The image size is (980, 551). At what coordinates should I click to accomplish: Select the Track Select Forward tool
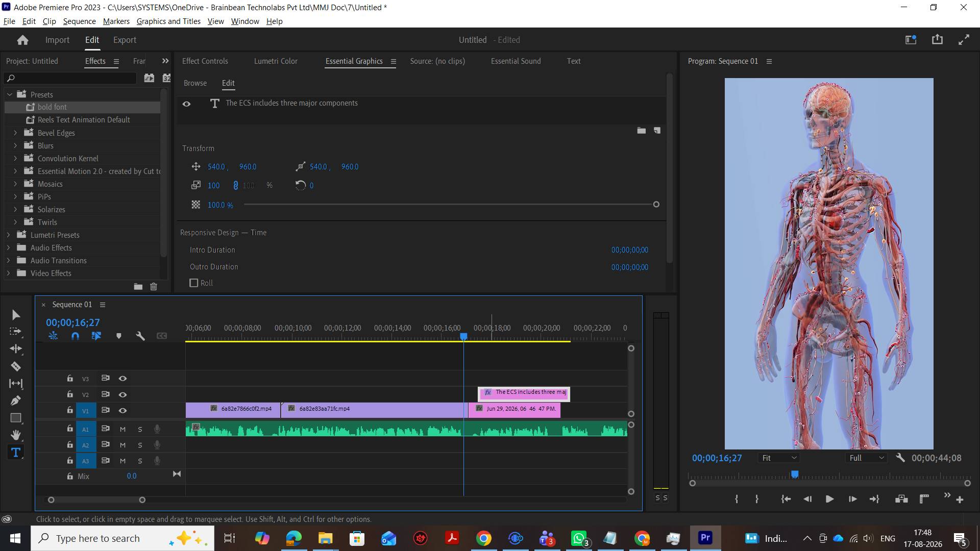pos(16,332)
